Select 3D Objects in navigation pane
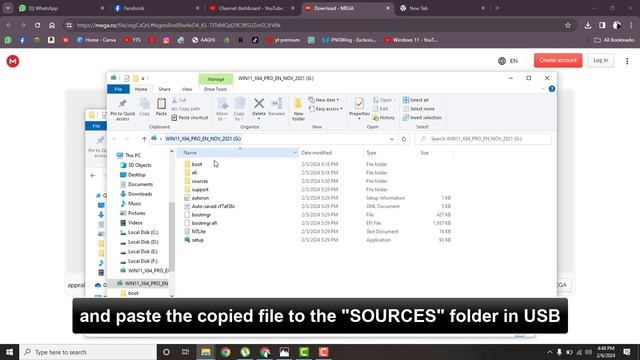The height and width of the screenshot is (360, 640). 140,165
